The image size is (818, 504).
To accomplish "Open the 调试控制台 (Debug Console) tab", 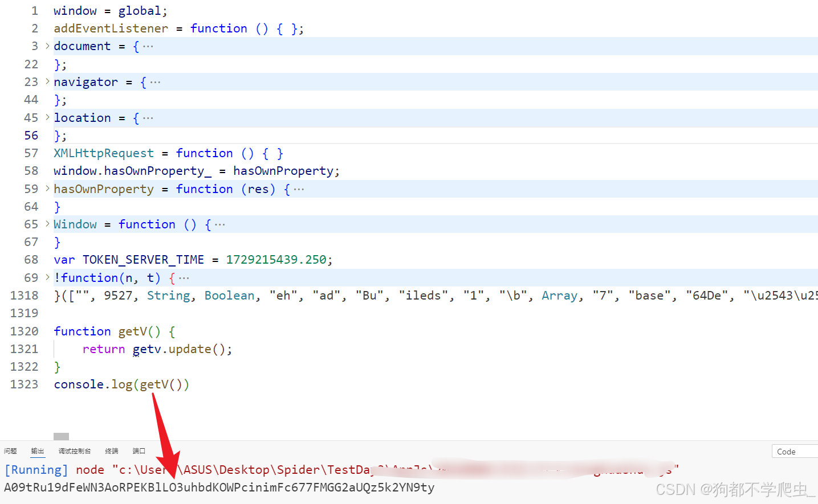I will (x=74, y=451).
